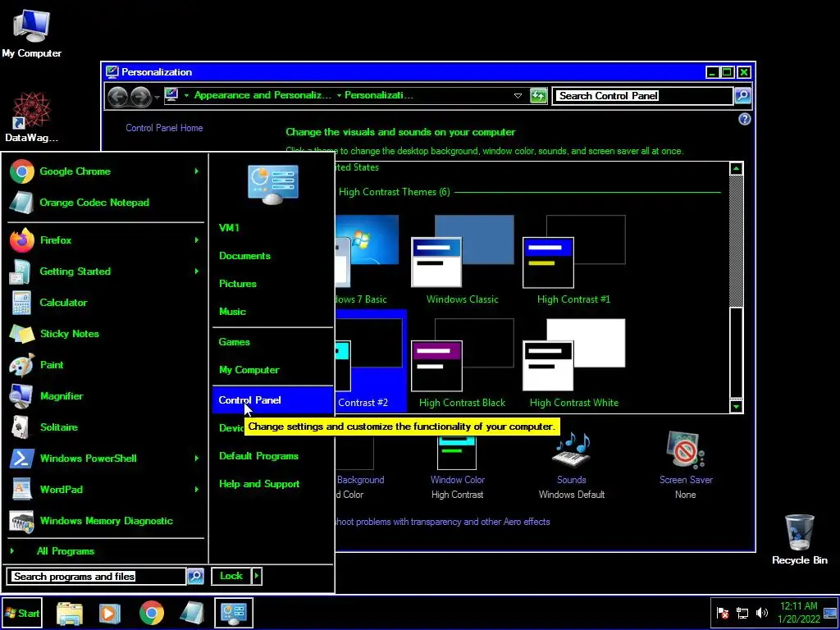Screen dimensions: 840x630
Task: Go back in Personalization window
Action: (118, 97)
